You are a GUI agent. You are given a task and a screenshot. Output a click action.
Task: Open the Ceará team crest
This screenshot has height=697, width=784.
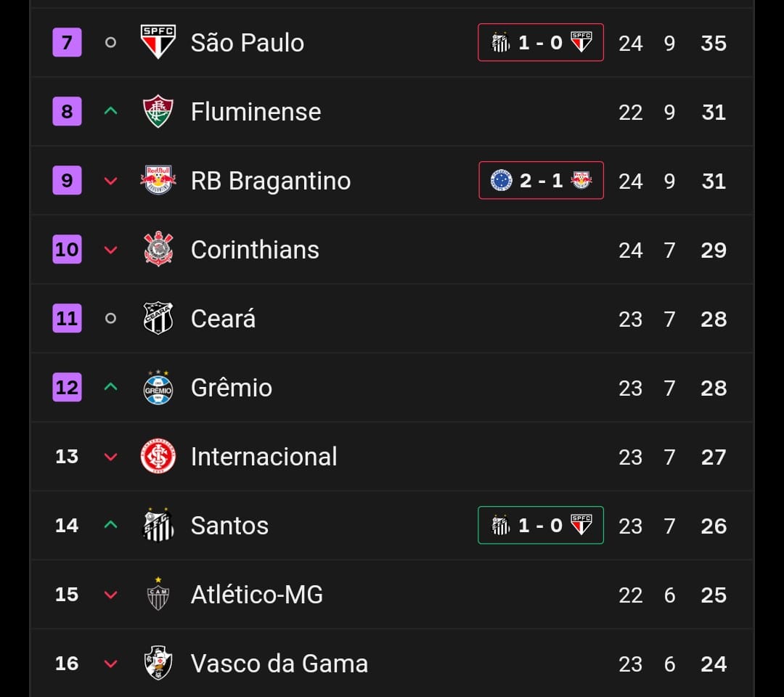tap(158, 318)
